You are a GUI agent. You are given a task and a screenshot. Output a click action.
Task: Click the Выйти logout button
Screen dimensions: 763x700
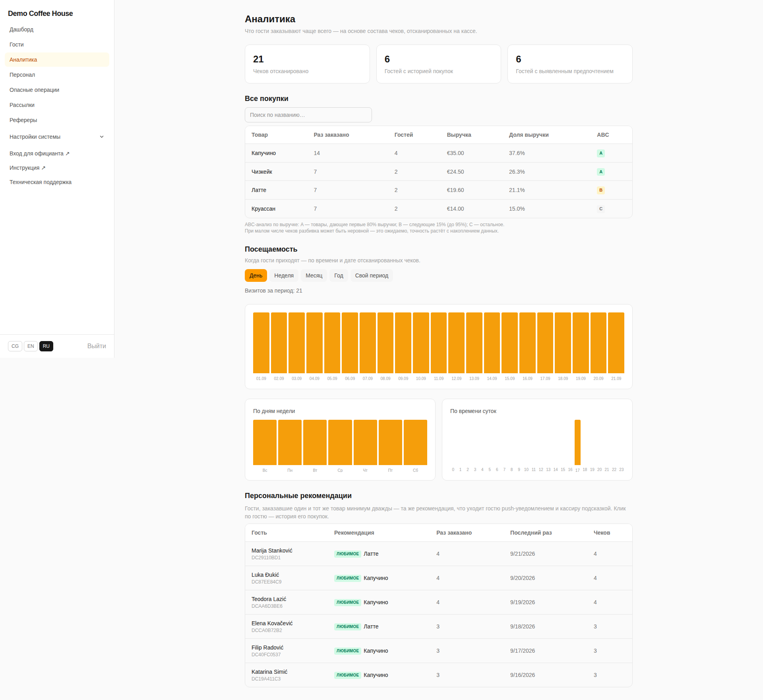[x=97, y=346]
